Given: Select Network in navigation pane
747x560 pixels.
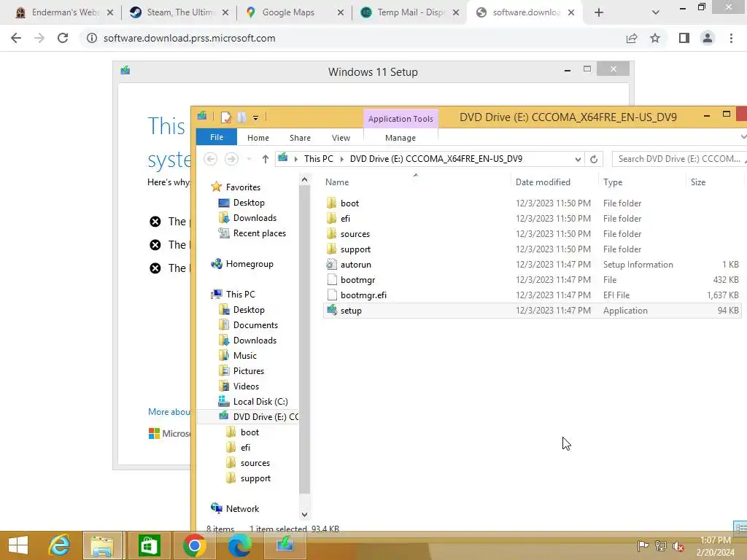Looking at the screenshot, I should [x=235, y=508].
